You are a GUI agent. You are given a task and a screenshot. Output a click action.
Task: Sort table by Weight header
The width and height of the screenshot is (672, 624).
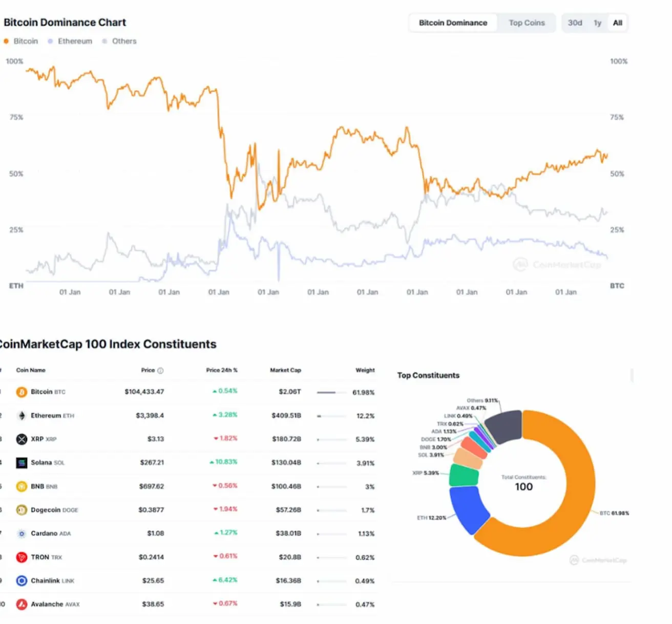[365, 370]
